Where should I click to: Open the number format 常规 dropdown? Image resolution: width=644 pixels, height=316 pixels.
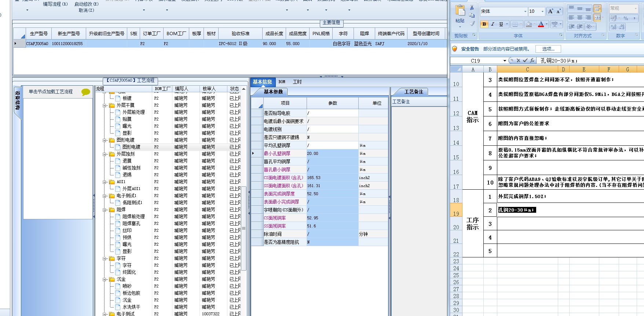pyautogui.click(x=636, y=8)
